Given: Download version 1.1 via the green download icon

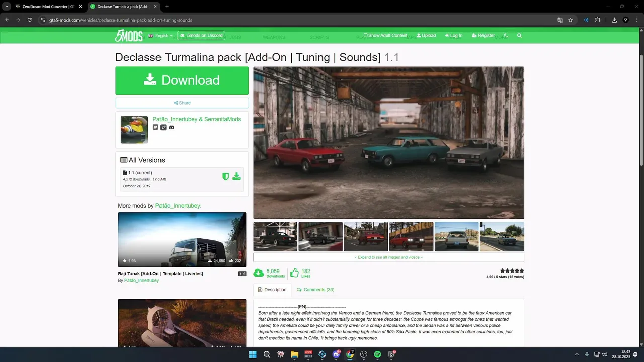Looking at the screenshot, I should 236,176.
